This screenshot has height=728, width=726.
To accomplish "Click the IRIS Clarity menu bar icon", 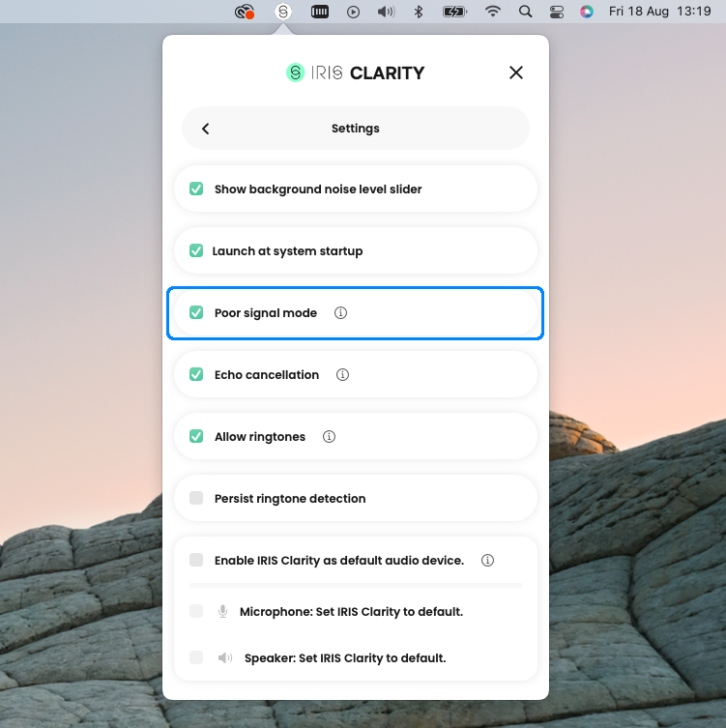I will [x=282, y=12].
